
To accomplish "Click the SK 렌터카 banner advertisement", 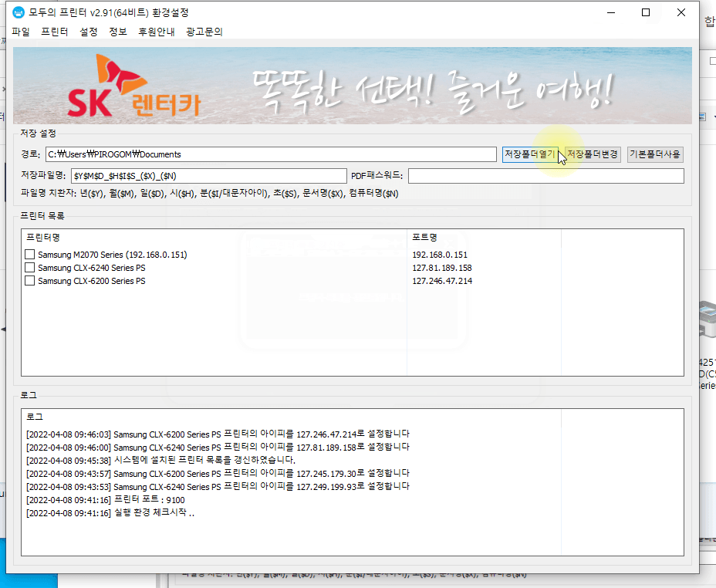I will (x=352, y=86).
